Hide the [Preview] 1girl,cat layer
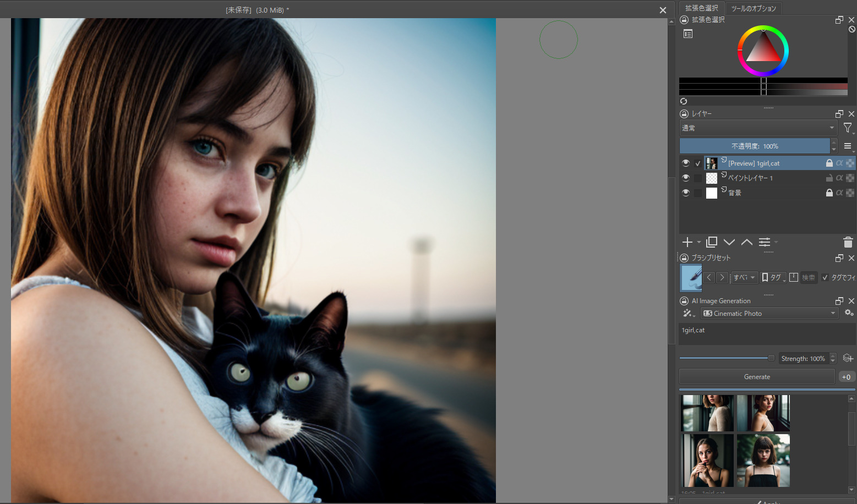 (685, 163)
